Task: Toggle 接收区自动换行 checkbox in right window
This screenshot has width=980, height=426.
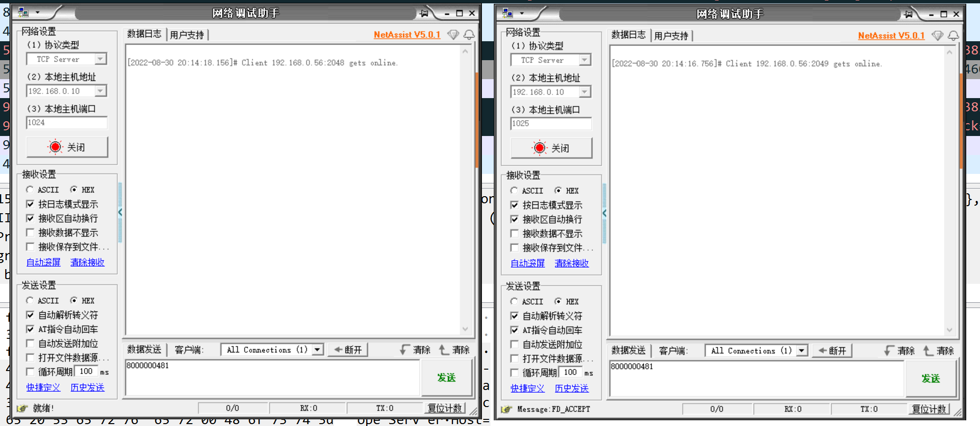Action: point(515,219)
